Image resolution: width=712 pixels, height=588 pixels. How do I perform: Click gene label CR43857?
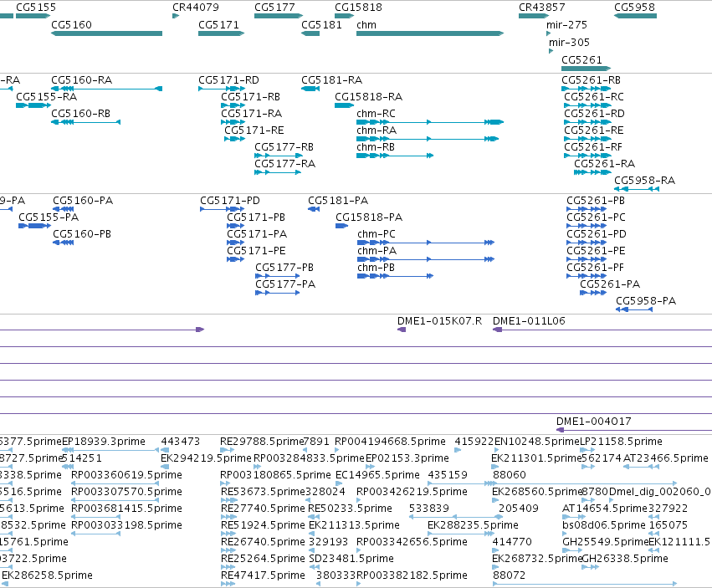542,8
